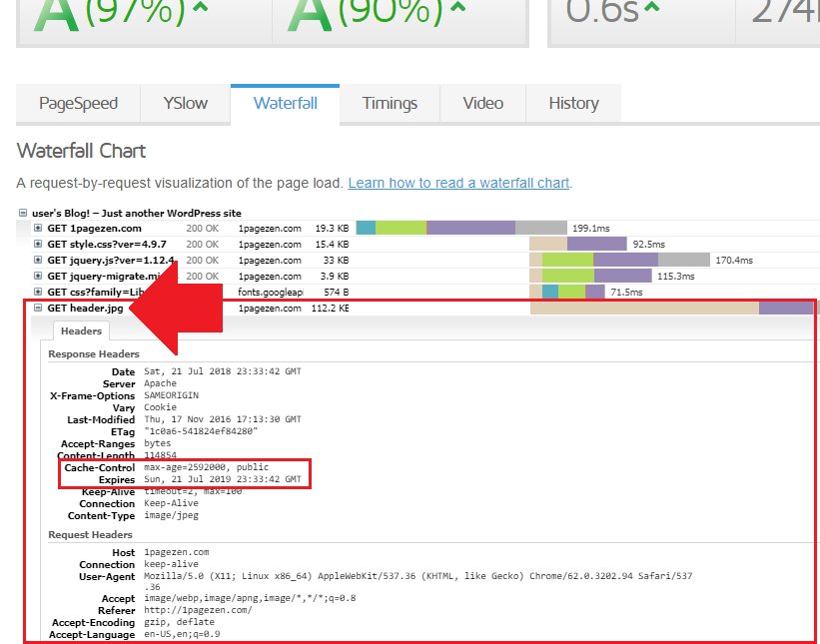Click the User-Agent Mozilla/5.0 string

point(417,581)
